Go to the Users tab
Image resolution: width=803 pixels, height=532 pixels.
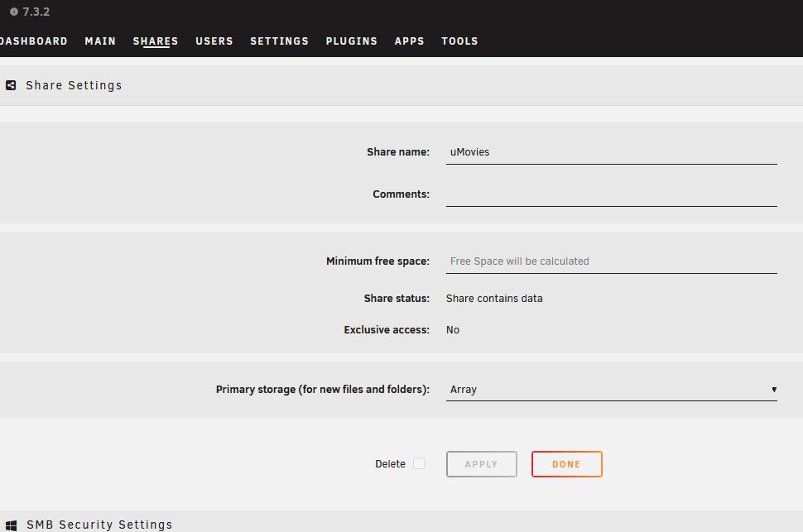tap(214, 41)
